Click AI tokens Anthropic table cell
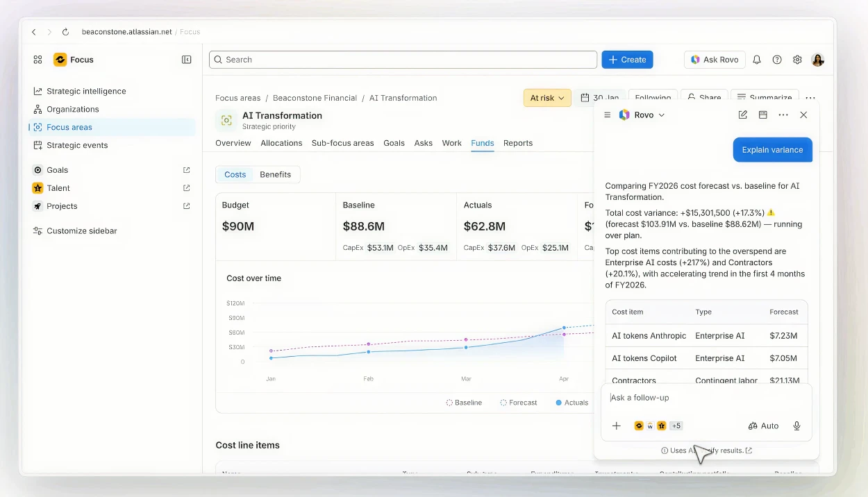This screenshot has width=868, height=497. [x=649, y=336]
